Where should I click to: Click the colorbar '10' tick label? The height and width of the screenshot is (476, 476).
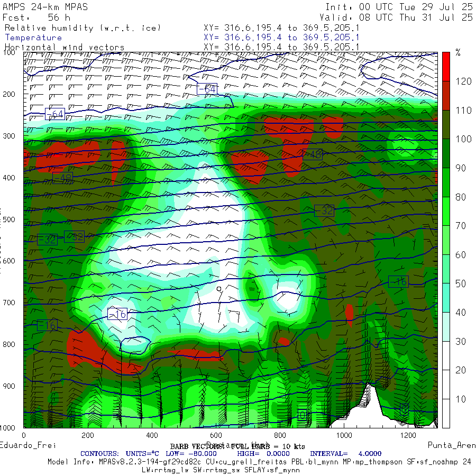[461, 399]
